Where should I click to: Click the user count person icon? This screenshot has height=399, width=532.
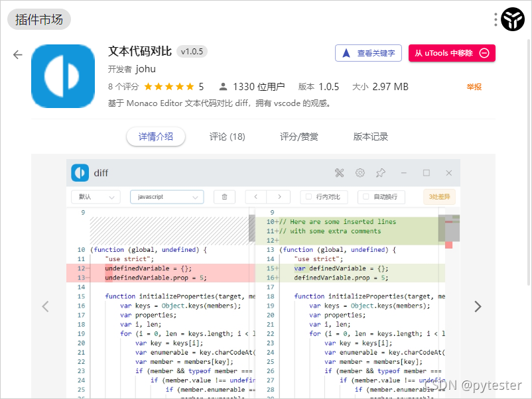pyautogui.click(x=223, y=87)
